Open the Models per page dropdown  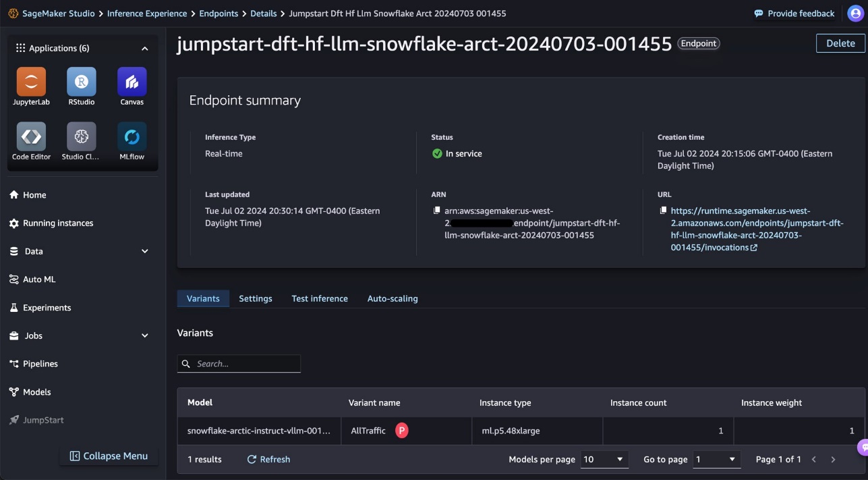coord(604,459)
